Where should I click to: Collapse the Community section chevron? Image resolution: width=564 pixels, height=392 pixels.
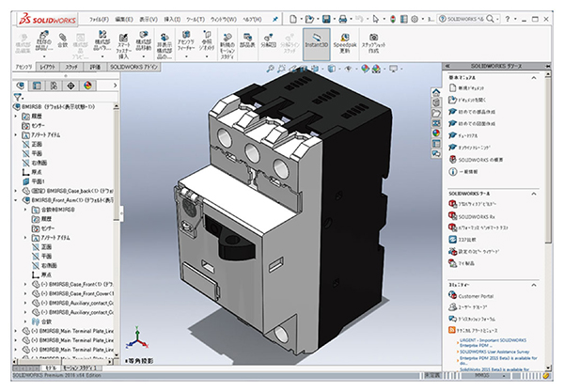tap(534, 285)
